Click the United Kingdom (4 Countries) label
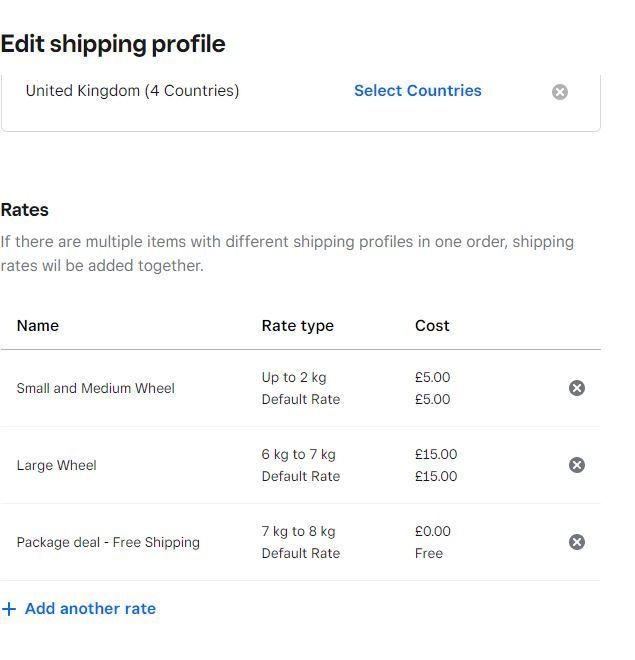The height and width of the screenshot is (660, 635). click(x=132, y=91)
